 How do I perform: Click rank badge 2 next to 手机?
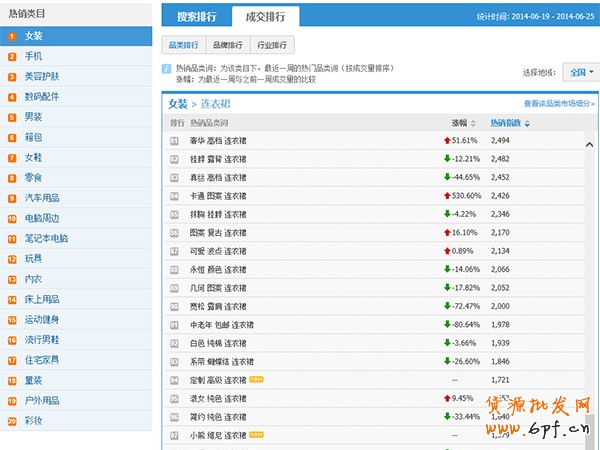pyautogui.click(x=12, y=57)
